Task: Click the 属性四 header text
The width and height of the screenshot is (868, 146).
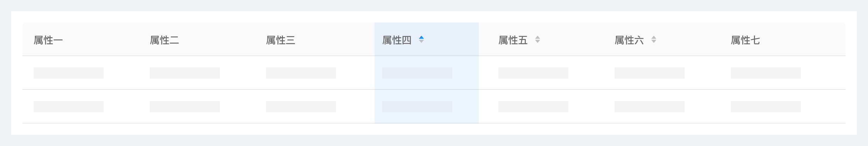Action: [x=397, y=40]
